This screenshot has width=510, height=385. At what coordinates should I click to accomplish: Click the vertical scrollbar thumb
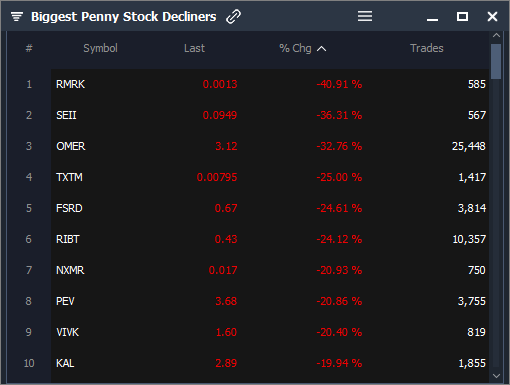pos(496,61)
